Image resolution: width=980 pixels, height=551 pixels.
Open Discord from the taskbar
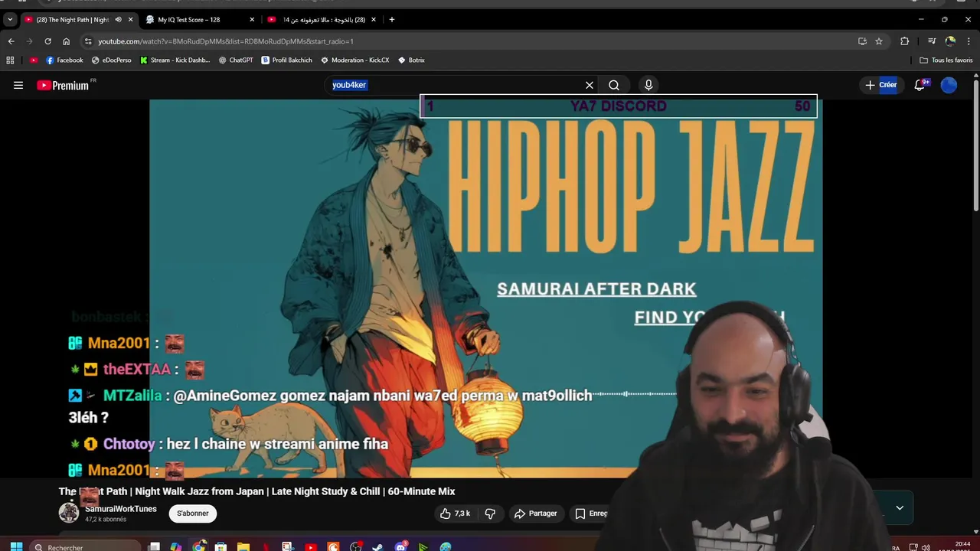click(x=400, y=546)
